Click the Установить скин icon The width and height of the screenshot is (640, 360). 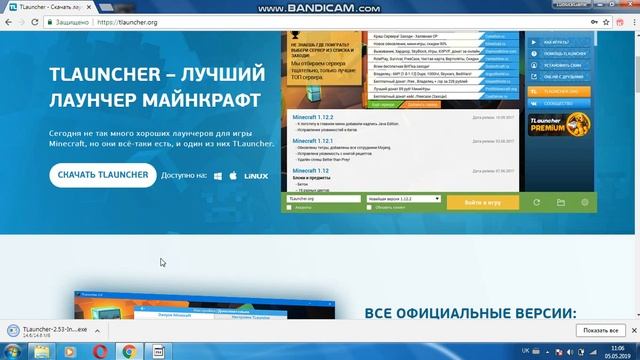pos(534,65)
